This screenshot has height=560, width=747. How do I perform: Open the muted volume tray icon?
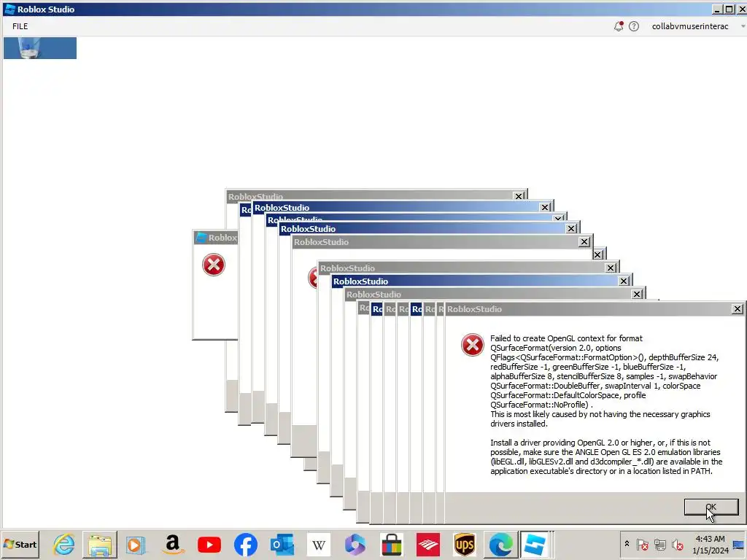click(x=677, y=544)
